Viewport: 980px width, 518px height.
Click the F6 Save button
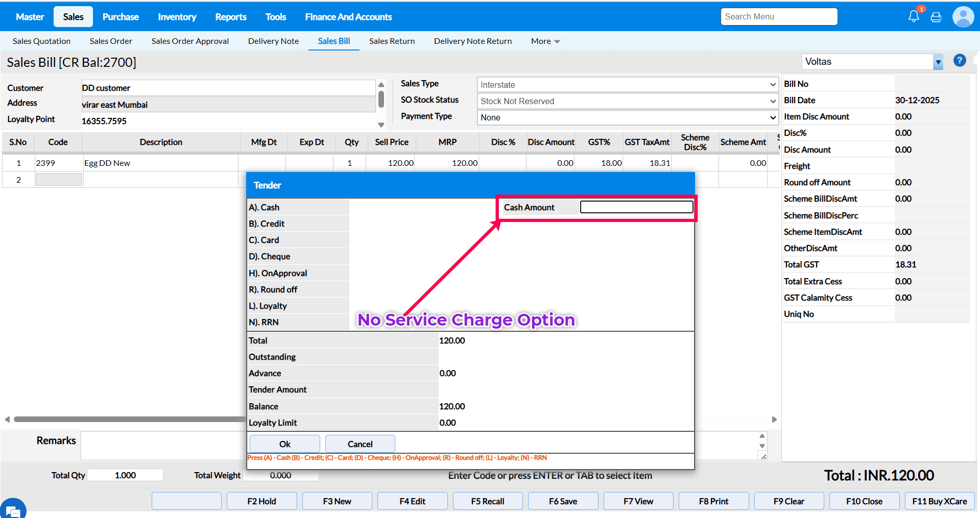coord(563,501)
